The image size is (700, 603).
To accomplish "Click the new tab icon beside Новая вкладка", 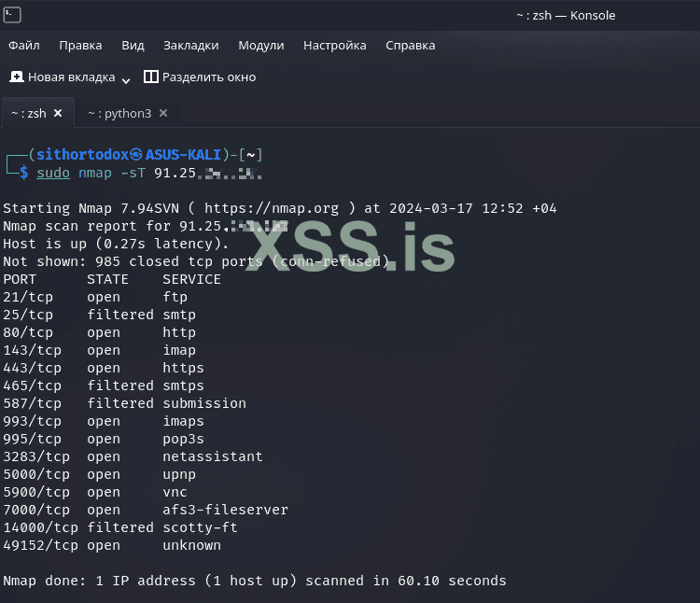I will [17, 77].
